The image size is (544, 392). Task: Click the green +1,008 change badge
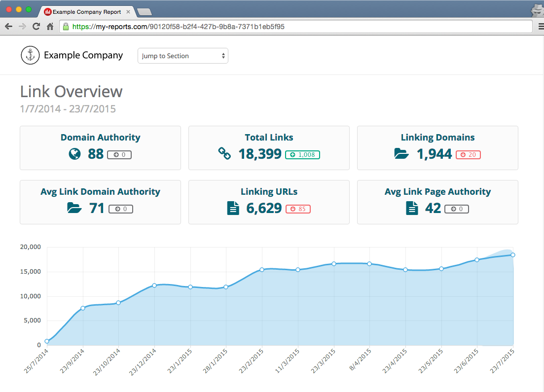click(x=302, y=154)
